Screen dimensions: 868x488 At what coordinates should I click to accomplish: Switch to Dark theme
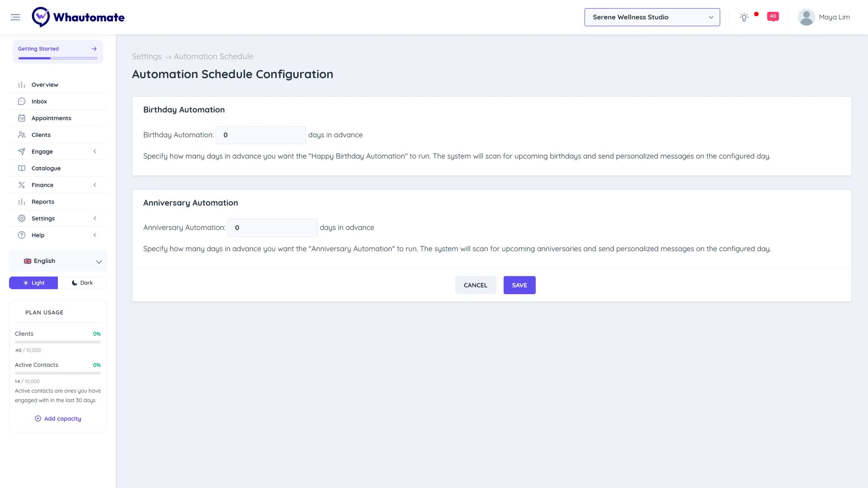pos(82,283)
